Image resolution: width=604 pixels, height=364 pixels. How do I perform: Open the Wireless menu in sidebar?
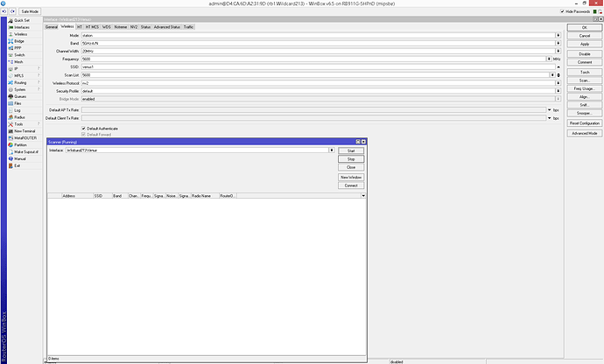(x=20, y=34)
